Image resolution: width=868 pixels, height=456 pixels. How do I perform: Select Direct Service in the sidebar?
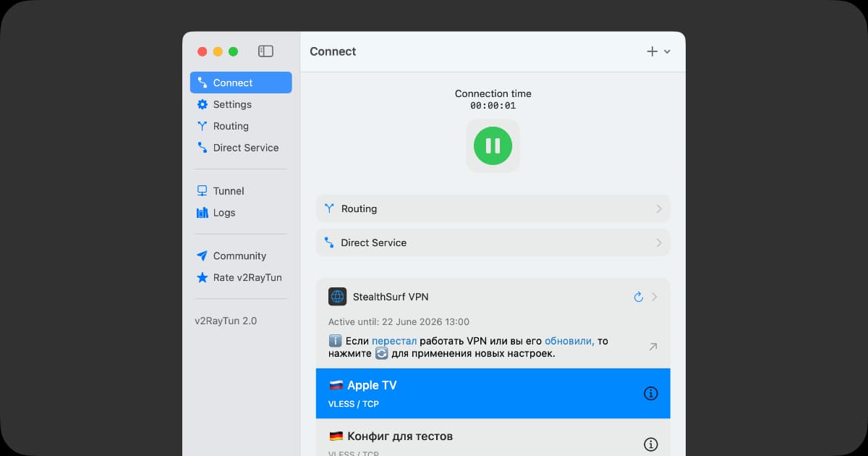pyautogui.click(x=245, y=148)
